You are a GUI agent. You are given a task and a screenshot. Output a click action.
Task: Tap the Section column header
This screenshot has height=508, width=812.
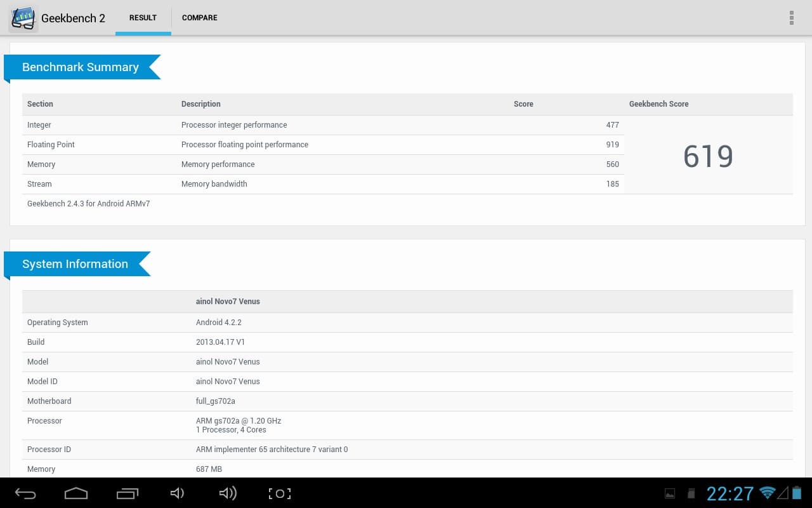[40, 104]
